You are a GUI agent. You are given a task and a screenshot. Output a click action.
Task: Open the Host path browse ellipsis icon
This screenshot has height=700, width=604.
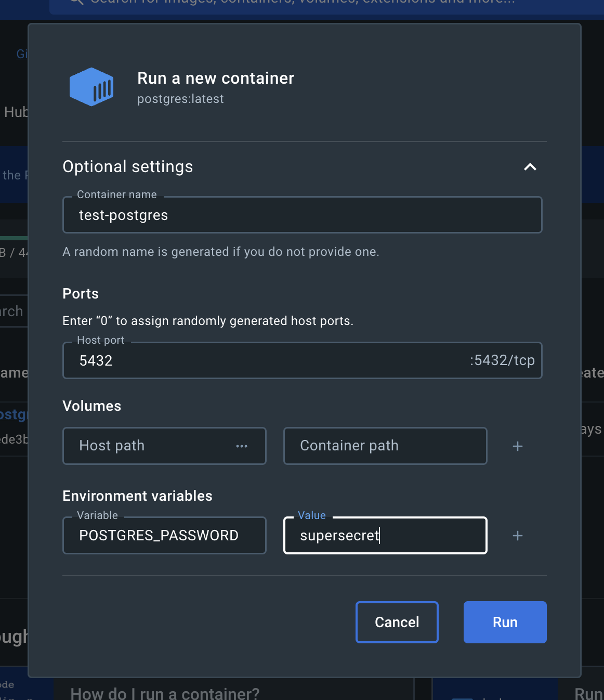(x=241, y=446)
